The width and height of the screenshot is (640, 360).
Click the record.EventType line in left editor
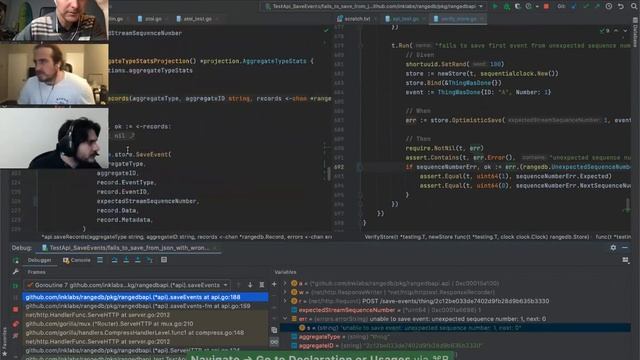(126, 182)
